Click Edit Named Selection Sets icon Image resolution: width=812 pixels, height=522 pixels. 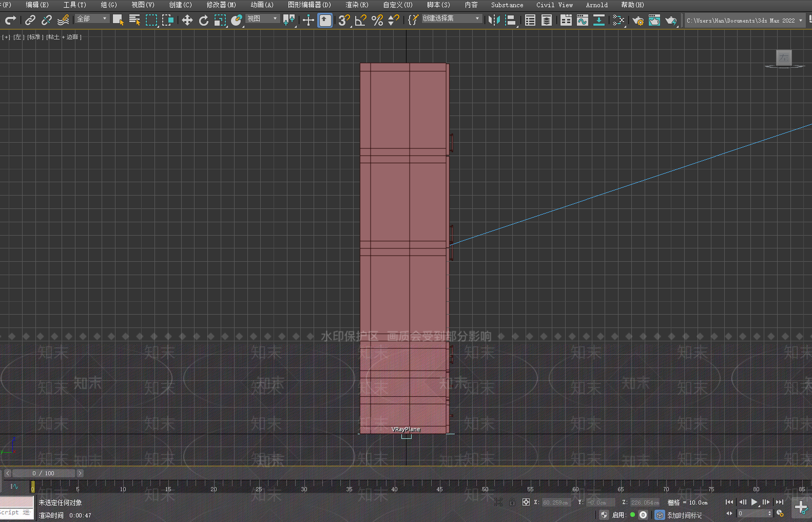point(413,20)
